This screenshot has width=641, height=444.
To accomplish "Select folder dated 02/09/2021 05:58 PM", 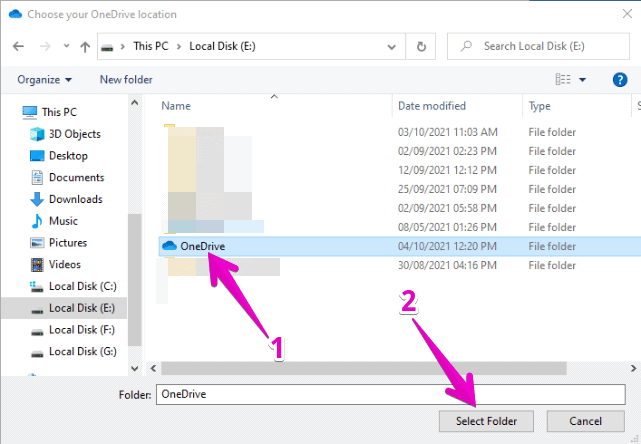I will (x=400, y=208).
